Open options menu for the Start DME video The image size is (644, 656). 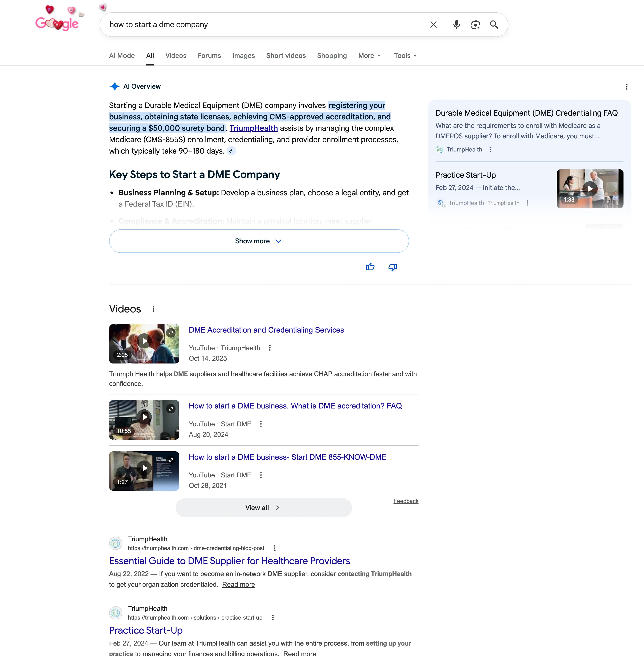point(261,424)
